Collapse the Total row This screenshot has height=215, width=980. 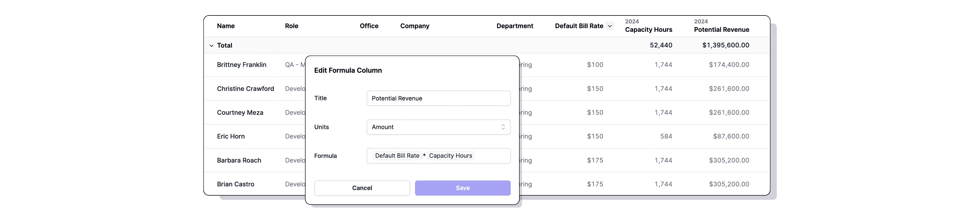click(211, 45)
